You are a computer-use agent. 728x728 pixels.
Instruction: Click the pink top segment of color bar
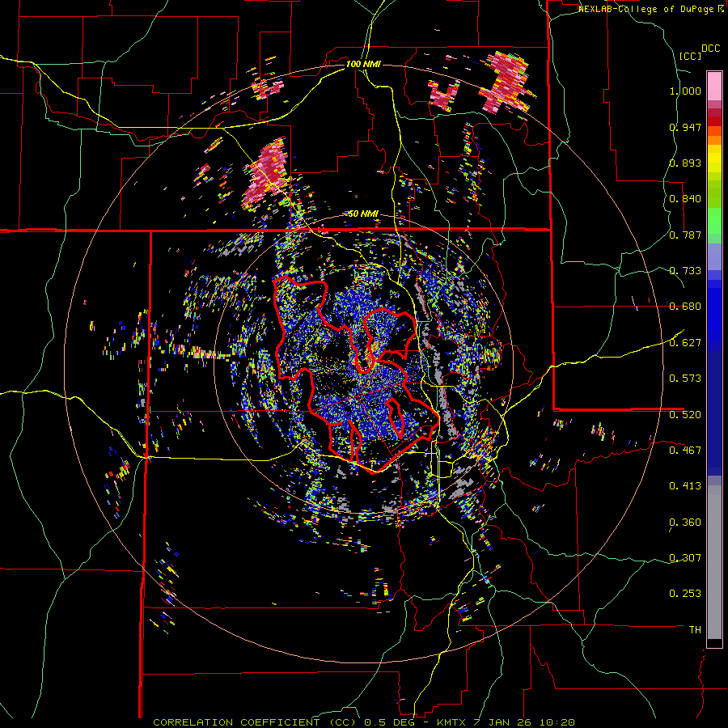714,86
